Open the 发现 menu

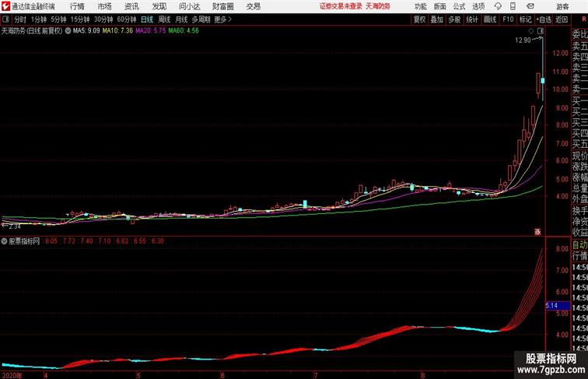click(x=159, y=6)
